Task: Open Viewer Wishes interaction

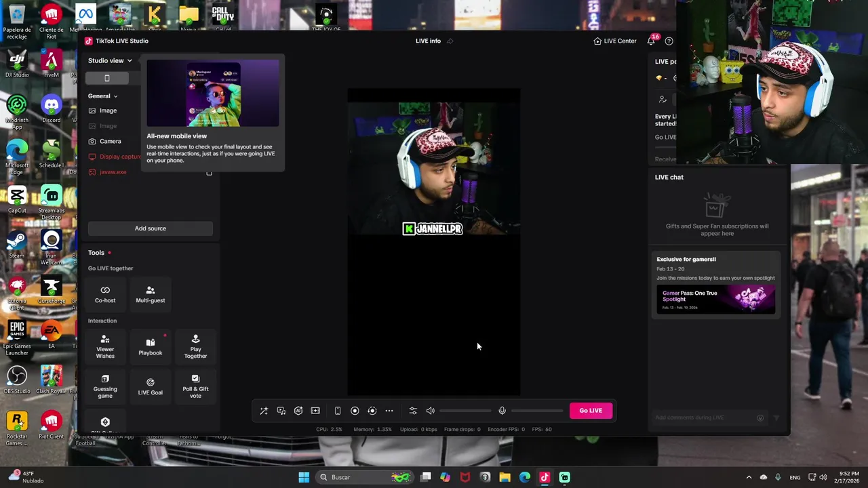Action: 105,346
